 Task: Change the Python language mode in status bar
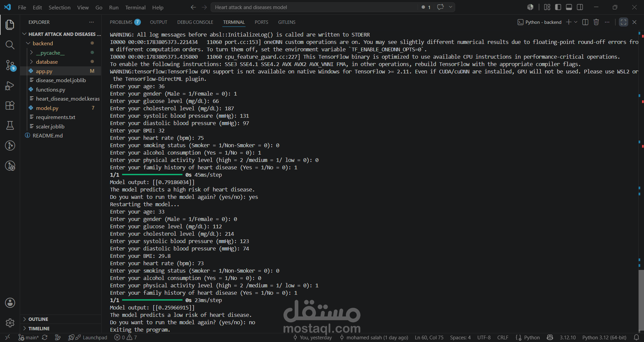tap(532, 337)
